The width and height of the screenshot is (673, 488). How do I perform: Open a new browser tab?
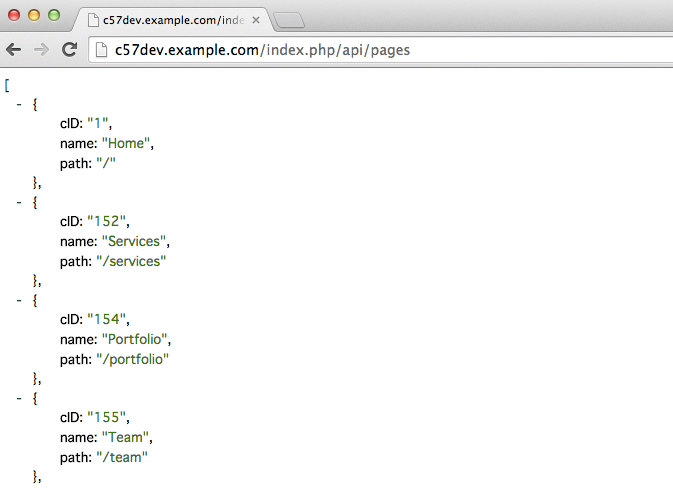click(x=289, y=20)
